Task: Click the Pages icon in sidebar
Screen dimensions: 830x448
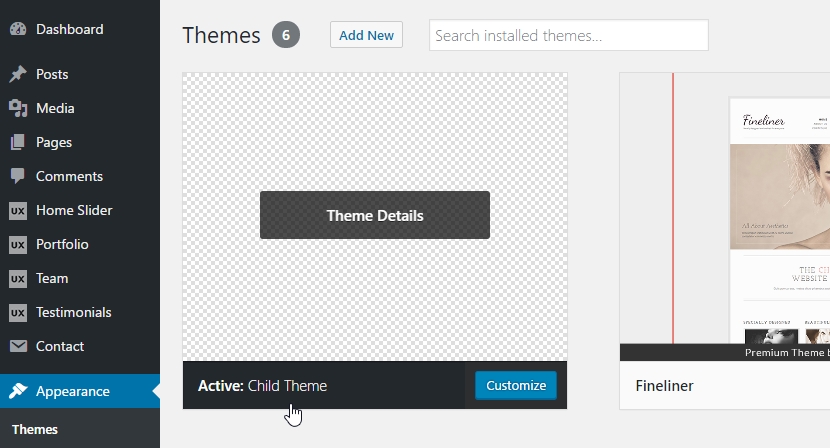Action: pos(18,142)
